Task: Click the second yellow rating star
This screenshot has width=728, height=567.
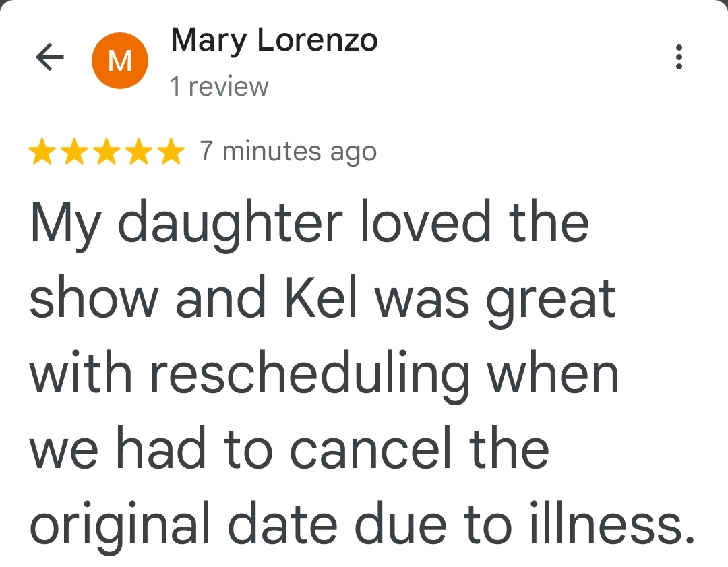Action: point(75,152)
